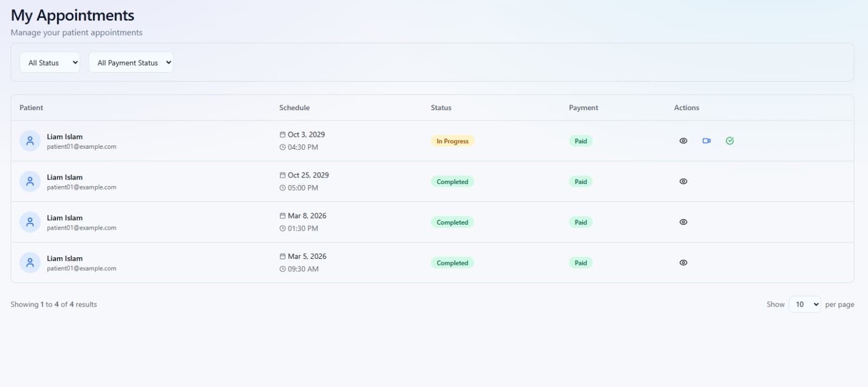Select Liam Islam name in second row
The image size is (868, 387).
65,177
